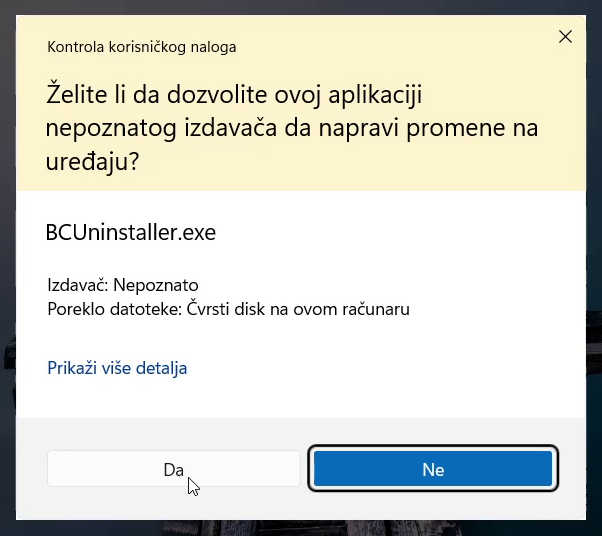This screenshot has height=536, width=602.
Task: Click the word datoteke in the origin line
Action: (x=146, y=309)
